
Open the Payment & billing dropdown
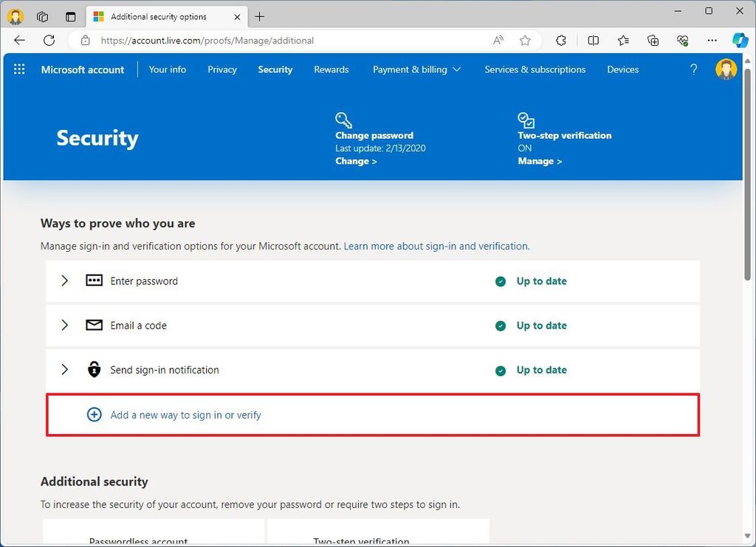[417, 69]
